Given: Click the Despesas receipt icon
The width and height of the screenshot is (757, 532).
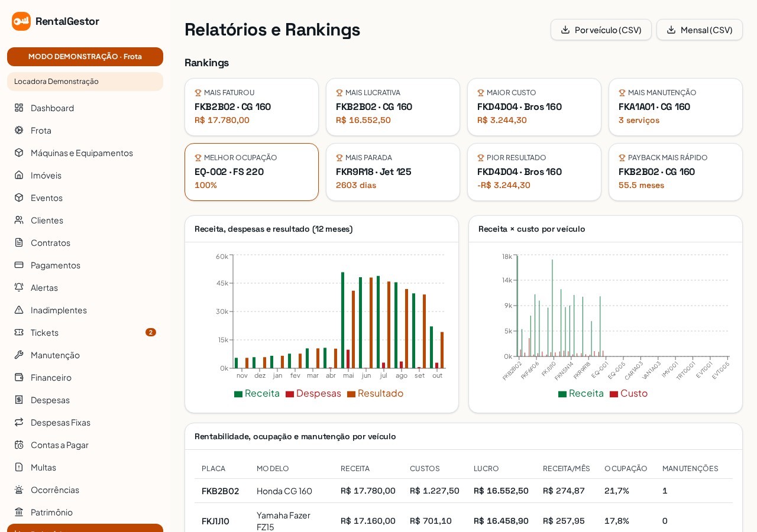Looking at the screenshot, I should tap(19, 400).
